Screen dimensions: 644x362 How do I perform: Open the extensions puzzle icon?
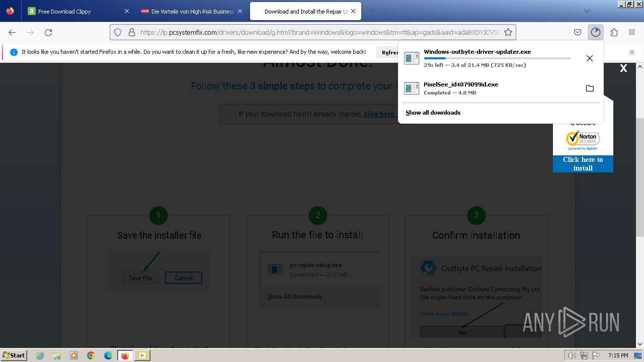tap(614, 32)
